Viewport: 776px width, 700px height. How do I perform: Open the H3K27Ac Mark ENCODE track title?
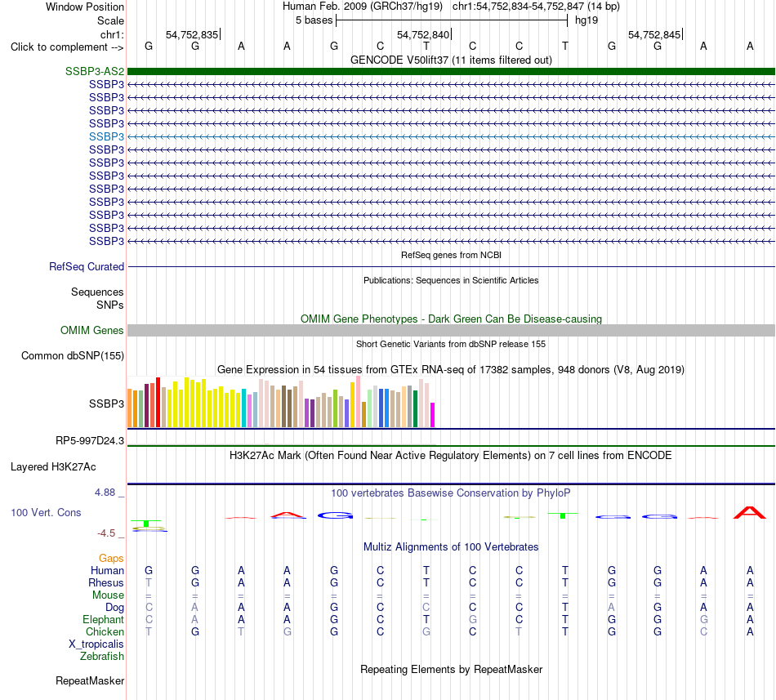coord(451,455)
